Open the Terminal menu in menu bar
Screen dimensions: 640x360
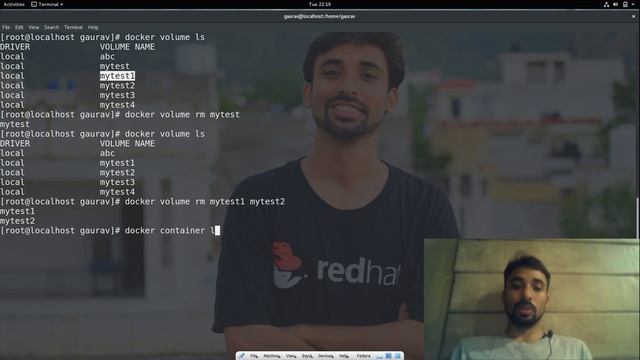pos(73,27)
